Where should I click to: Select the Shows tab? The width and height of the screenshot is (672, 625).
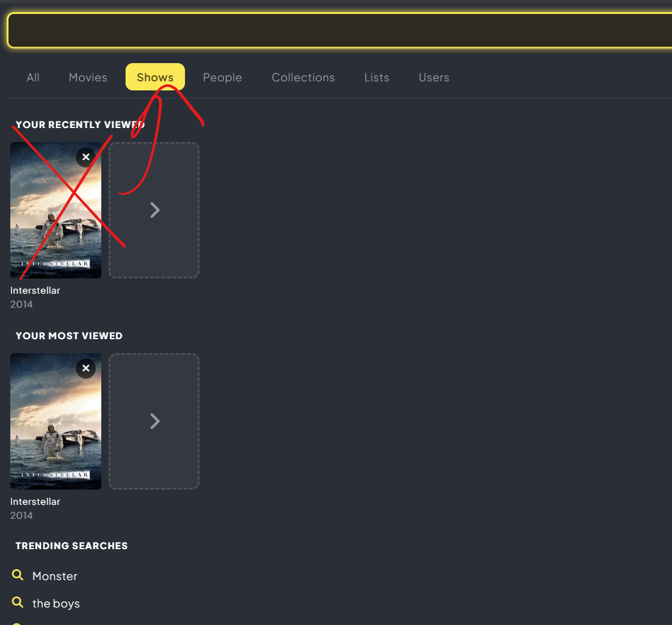(x=155, y=77)
